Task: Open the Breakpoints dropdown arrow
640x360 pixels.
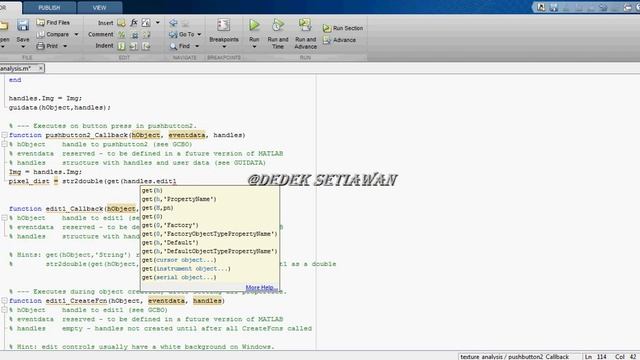Action: (224, 47)
